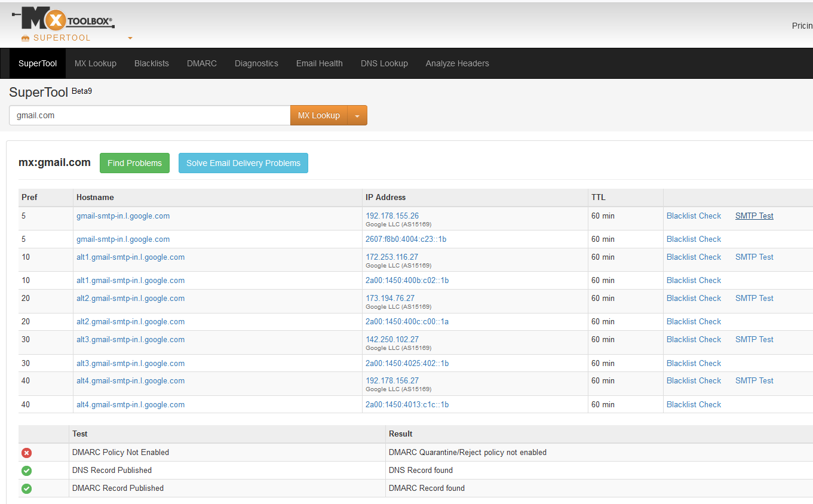This screenshot has width=813, height=504.
Task: Switch to the SuperTool tab
Action: pos(38,63)
